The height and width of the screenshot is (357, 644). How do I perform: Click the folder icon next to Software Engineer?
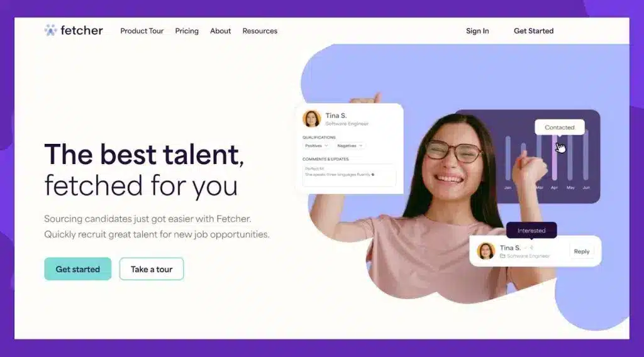pos(502,256)
